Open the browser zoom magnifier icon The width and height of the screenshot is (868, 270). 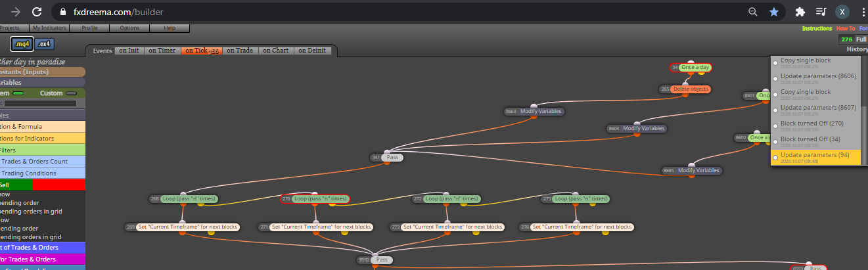[x=753, y=12]
